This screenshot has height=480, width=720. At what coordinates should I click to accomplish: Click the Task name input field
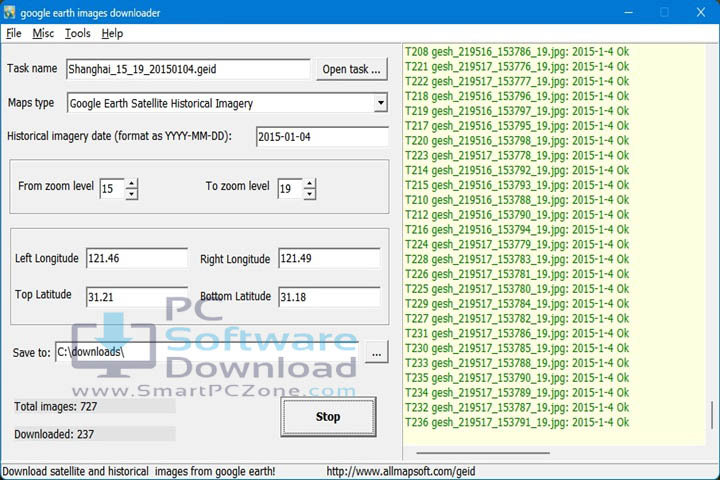point(188,69)
